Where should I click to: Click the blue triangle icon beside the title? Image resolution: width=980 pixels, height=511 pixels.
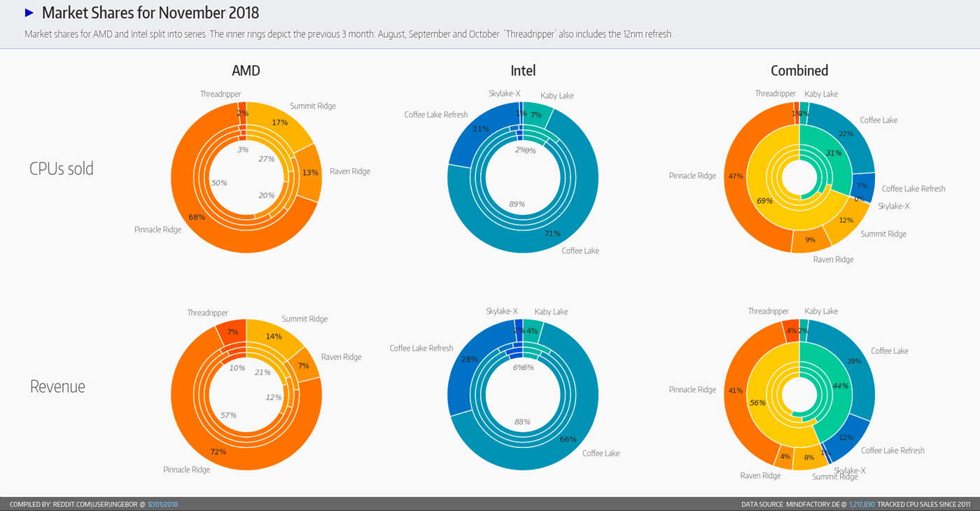tap(29, 13)
